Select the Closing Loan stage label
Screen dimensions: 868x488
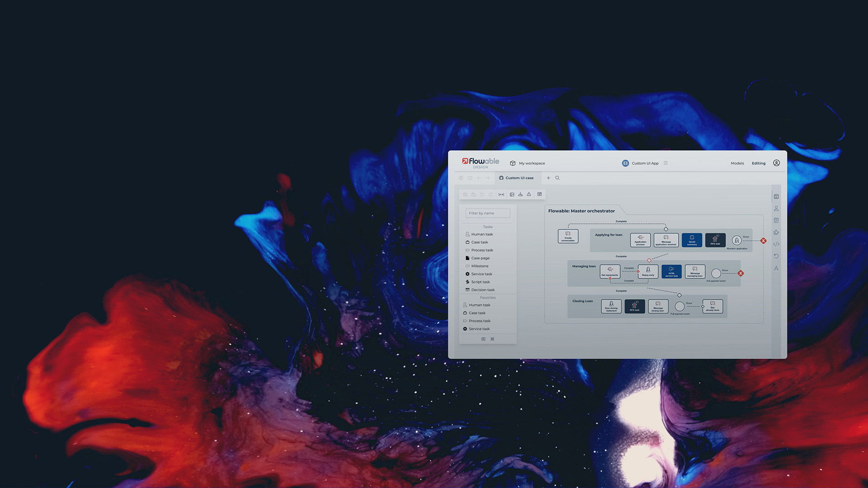pos(582,301)
